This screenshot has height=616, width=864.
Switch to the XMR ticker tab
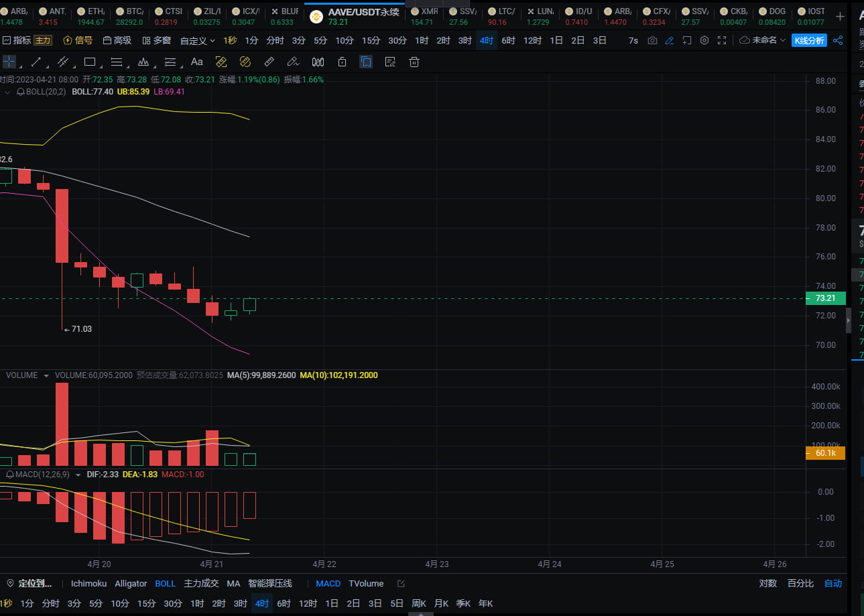425,16
